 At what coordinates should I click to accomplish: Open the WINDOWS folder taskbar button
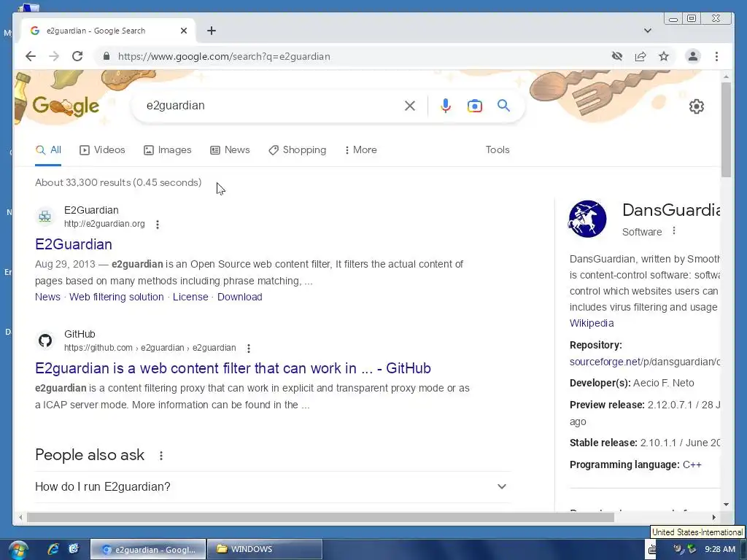pos(264,549)
